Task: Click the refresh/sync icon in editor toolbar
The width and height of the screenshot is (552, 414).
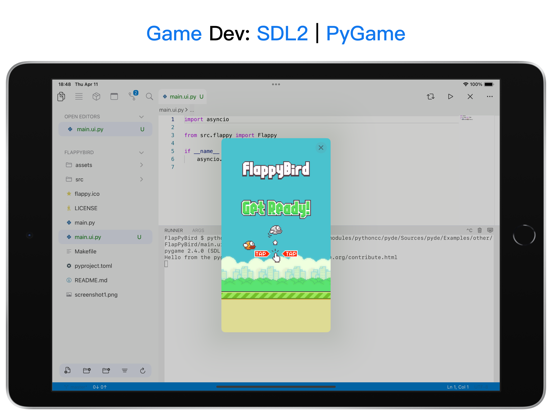Action: [x=430, y=96]
